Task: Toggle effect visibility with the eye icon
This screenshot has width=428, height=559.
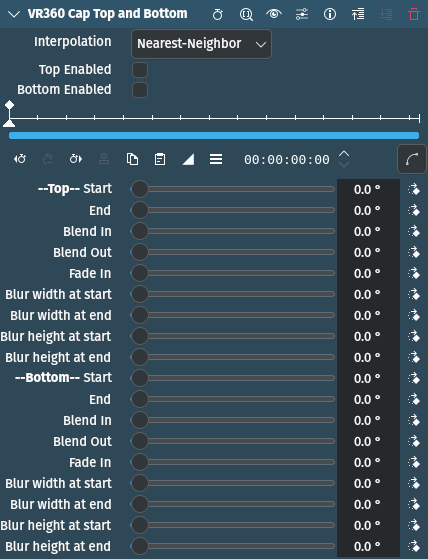Action: pyautogui.click(x=274, y=14)
